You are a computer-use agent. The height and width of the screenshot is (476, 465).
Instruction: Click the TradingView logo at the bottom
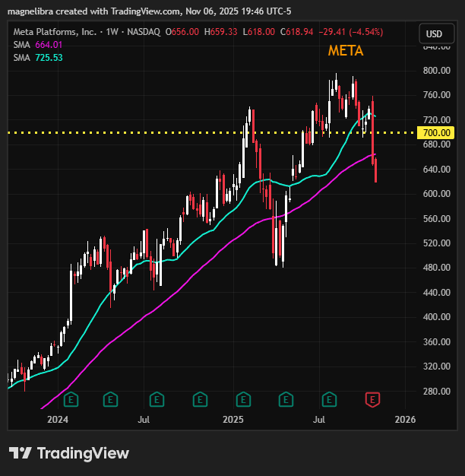[69, 453]
